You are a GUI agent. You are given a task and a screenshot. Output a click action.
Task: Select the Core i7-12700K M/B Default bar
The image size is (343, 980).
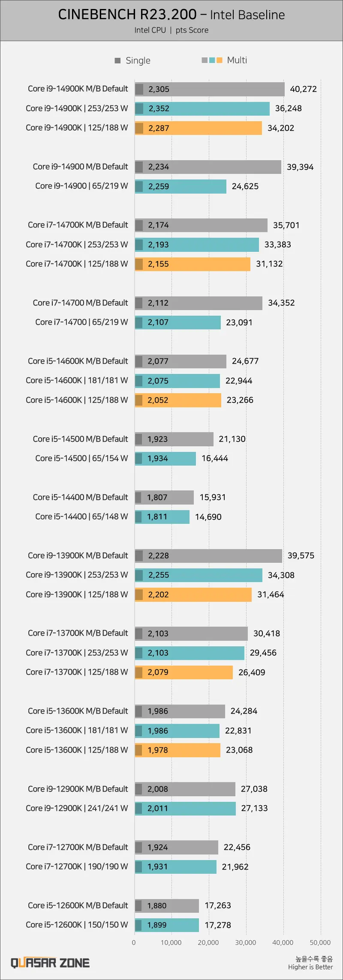tap(177, 847)
